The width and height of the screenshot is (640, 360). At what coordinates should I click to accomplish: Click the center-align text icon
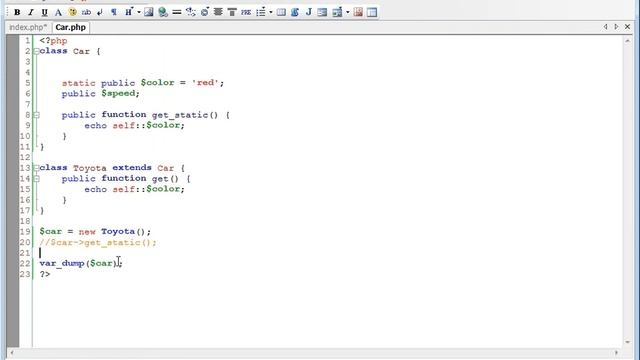tap(218, 12)
